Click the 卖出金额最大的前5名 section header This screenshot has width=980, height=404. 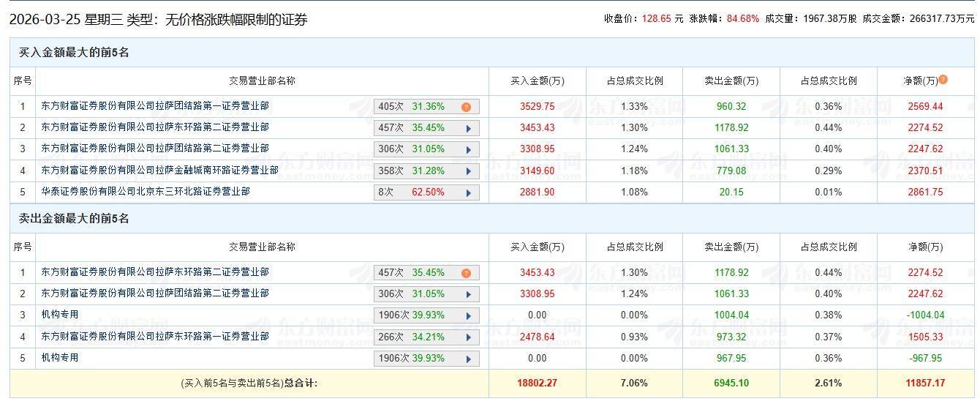click(x=75, y=219)
